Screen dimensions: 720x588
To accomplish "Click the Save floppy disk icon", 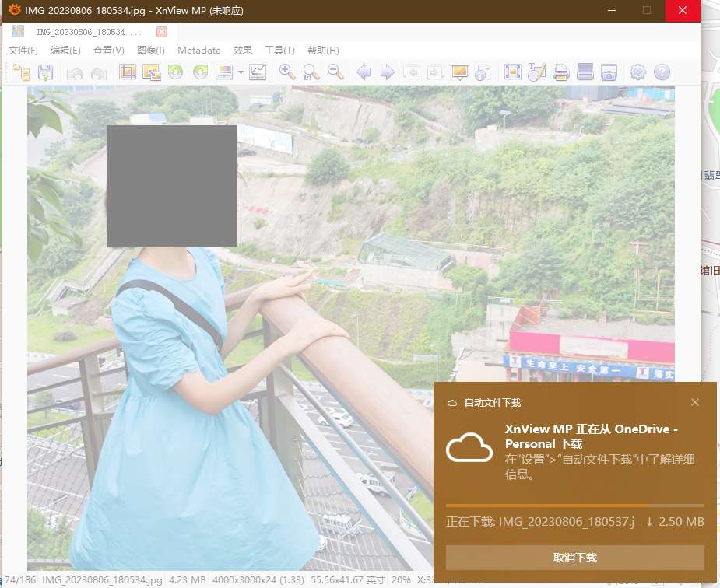I will click(45, 72).
